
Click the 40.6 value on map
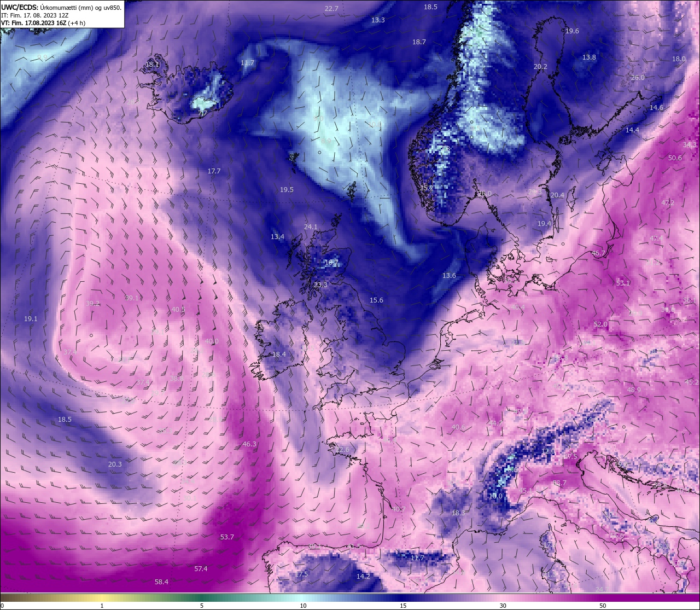point(458,428)
